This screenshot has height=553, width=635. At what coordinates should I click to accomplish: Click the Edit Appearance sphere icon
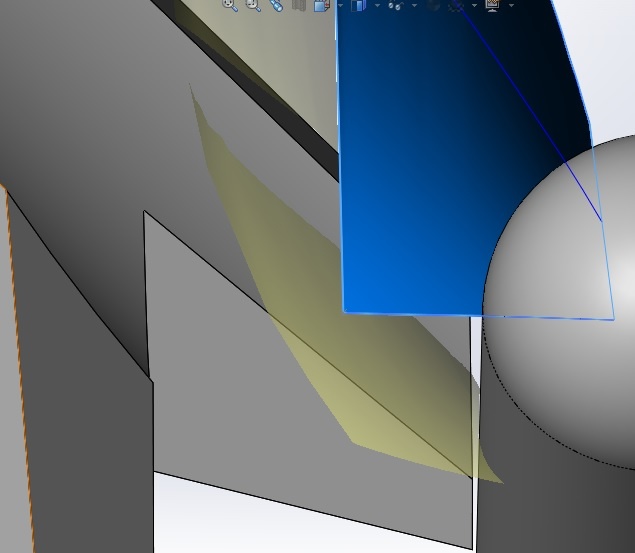click(434, 5)
